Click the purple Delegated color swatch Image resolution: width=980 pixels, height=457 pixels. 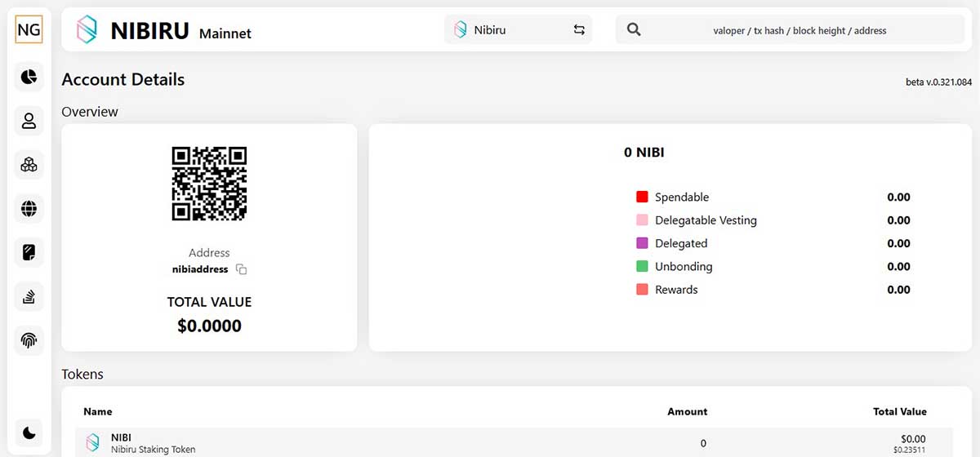pyautogui.click(x=642, y=243)
